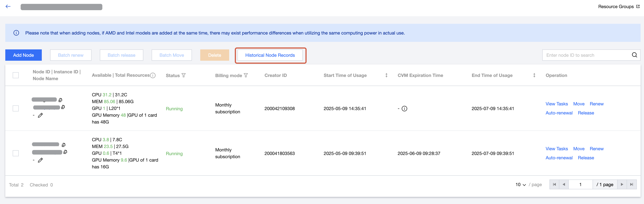Image resolution: width=644 pixels, height=204 pixels.
Task: Edit first node's name with pencil icon
Action: tap(40, 115)
